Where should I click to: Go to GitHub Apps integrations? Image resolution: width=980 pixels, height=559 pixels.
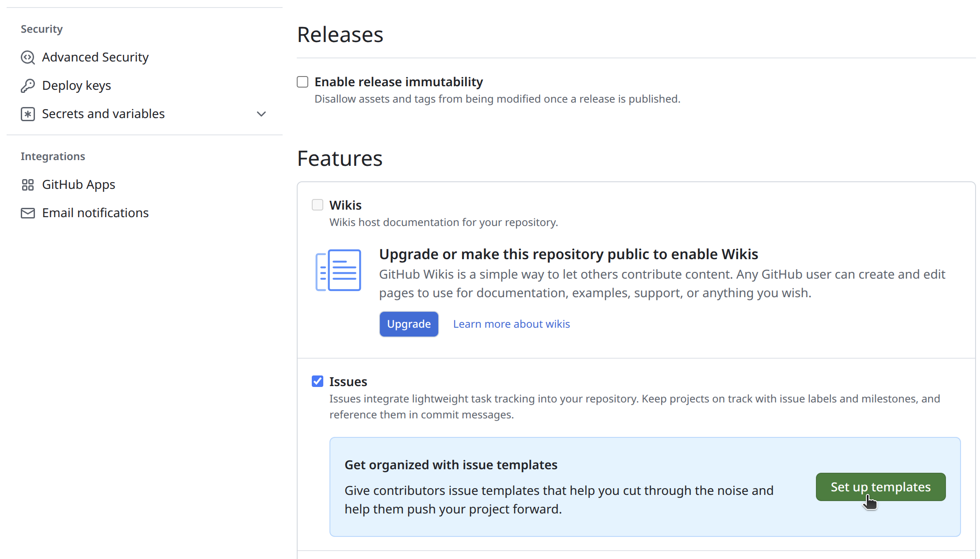click(x=79, y=185)
